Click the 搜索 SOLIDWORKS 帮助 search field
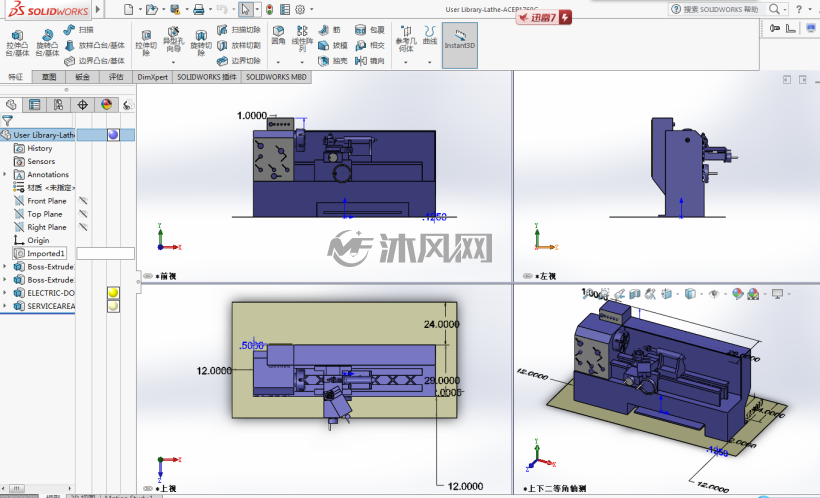820x498 pixels. (721, 9)
